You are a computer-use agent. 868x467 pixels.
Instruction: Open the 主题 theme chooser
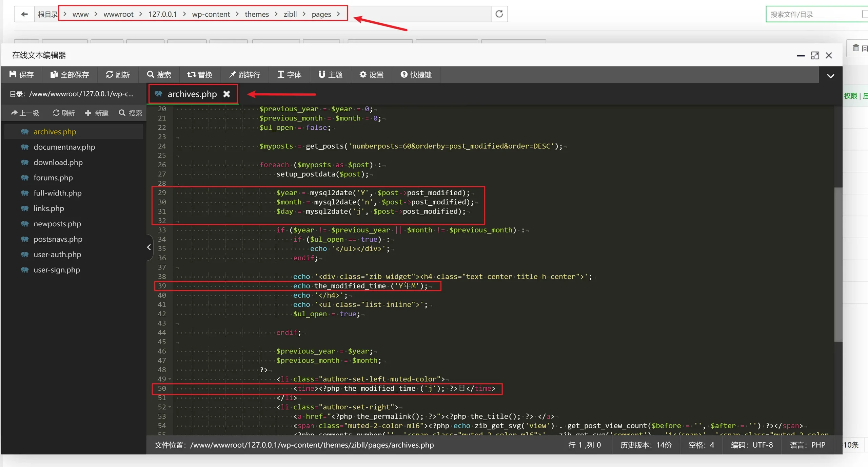(x=331, y=75)
